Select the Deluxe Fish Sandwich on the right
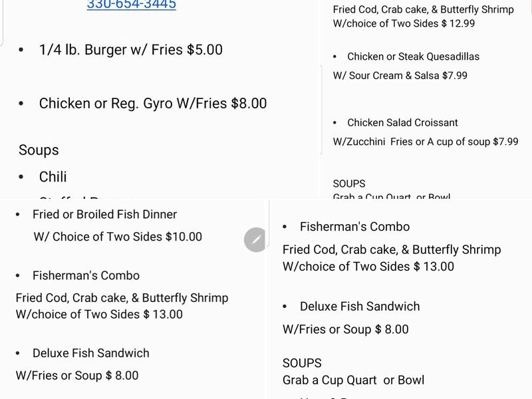The image size is (532, 399). (x=360, y=307)
